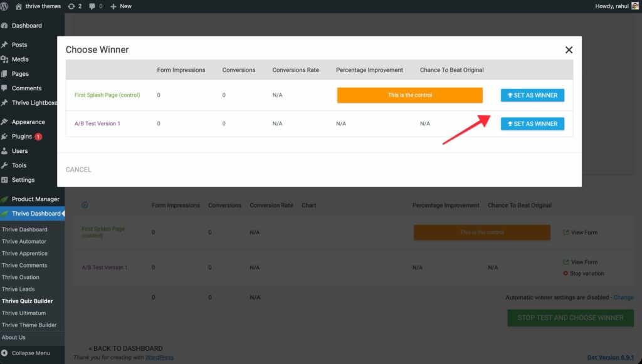The width and height of the screenshot is (642, 364).
Task: Click the orange 'This is the control' bar
Action: click(409, 95)
